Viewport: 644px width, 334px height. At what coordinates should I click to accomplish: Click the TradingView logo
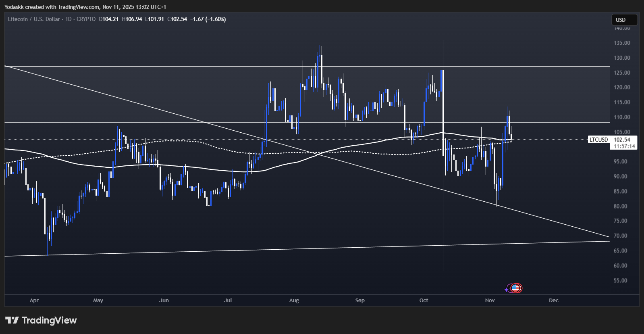point(41,320)
